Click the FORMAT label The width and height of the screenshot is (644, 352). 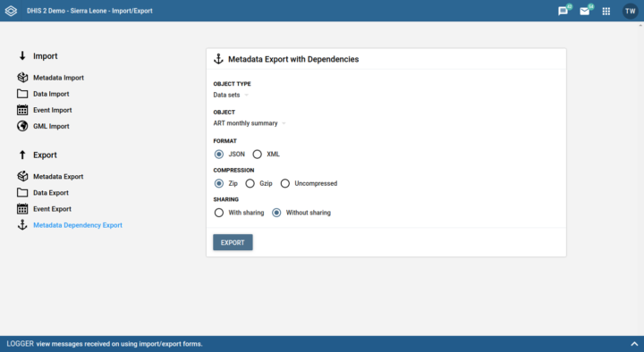coord(225,141)
